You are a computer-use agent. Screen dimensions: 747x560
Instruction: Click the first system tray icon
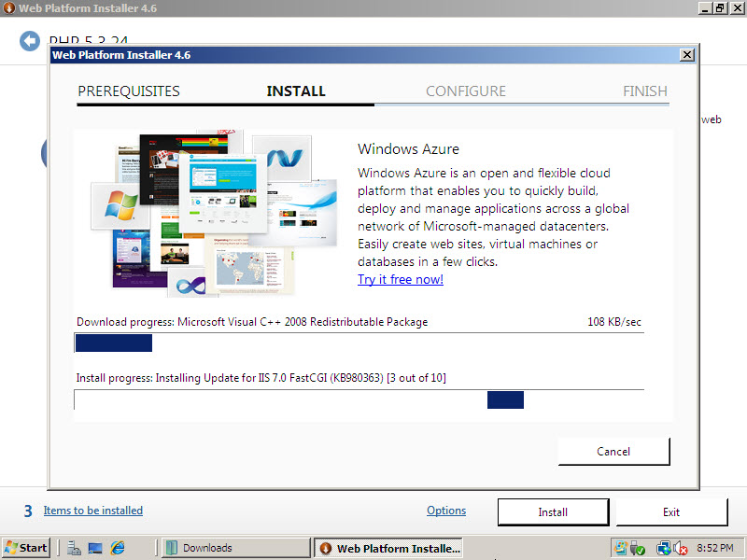[620, 548]
